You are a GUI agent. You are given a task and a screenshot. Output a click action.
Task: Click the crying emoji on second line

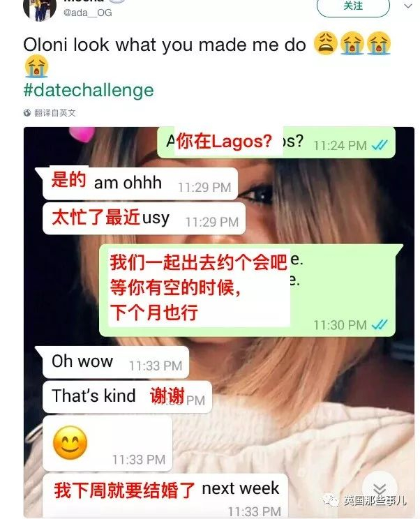tap(36, 66)
